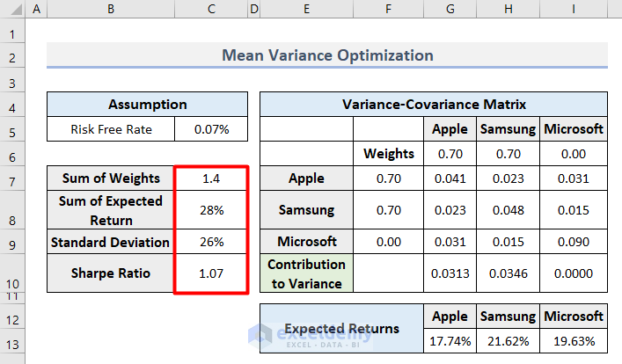Click the Sum of Weights value 1.4
Screen dimensions: 622x364
[211, 178]
